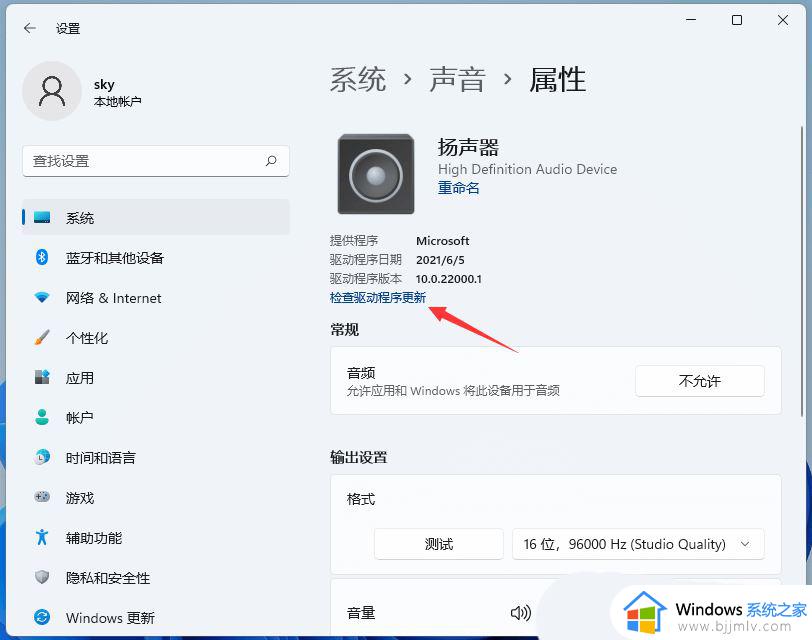Click 系统 in the breadcrumb

coord(358,79)
